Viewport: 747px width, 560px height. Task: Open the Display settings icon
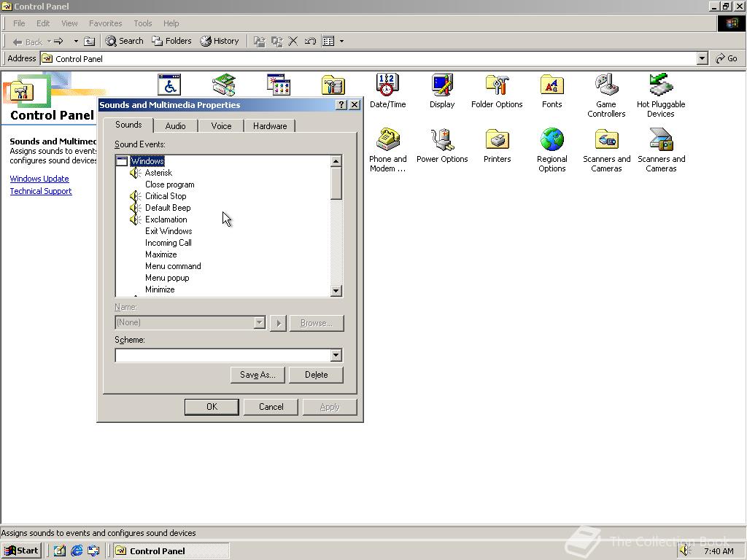tap(442, 91)
